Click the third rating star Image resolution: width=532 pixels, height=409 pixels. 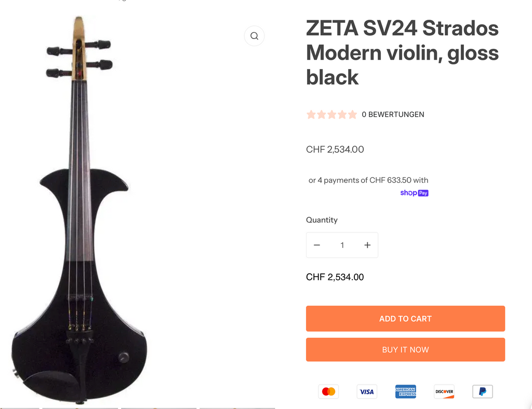[332, 114]
